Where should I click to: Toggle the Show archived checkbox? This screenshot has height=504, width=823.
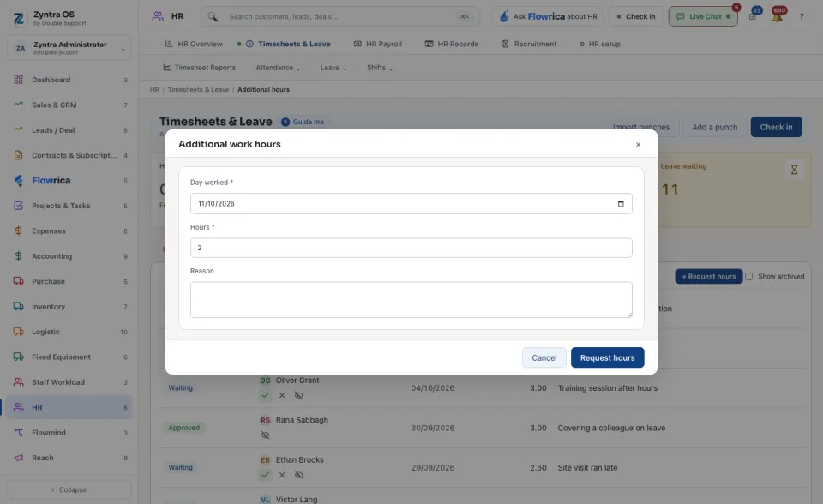click(749, 277)
